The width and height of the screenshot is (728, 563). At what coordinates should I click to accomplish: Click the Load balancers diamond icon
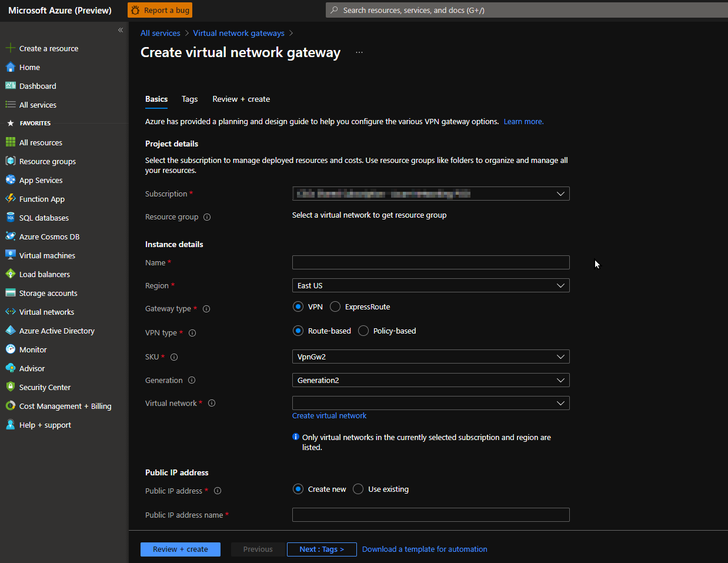10,274
